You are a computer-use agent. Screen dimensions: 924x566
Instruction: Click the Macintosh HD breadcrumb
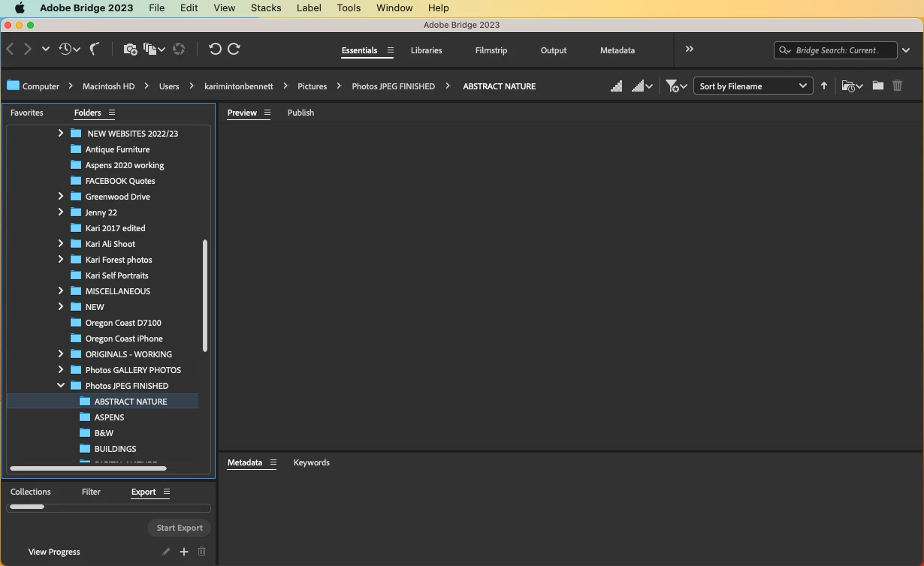pyautogui.click(x=108, y=86)
